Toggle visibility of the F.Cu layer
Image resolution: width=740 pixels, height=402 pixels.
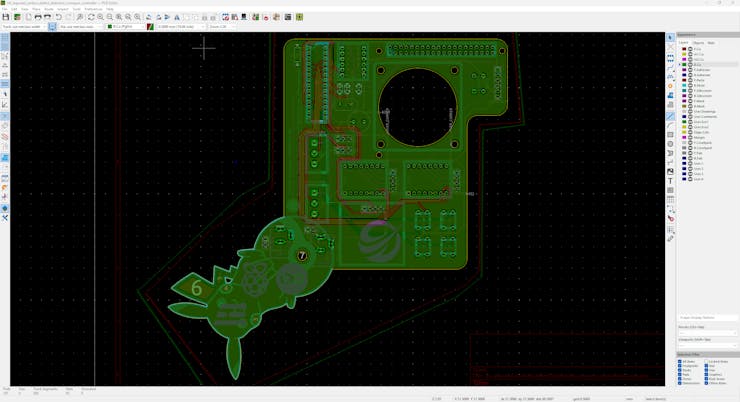[690, 49]
